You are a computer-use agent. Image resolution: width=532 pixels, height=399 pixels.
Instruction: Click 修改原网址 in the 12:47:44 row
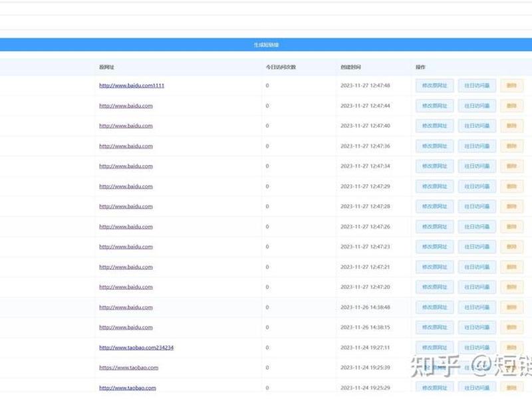pos(435,106)
